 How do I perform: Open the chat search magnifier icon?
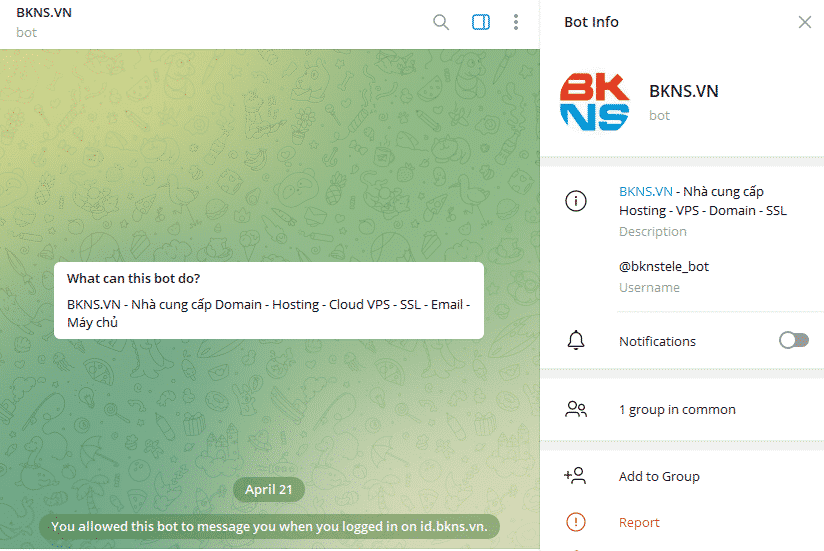coord(441,22)
